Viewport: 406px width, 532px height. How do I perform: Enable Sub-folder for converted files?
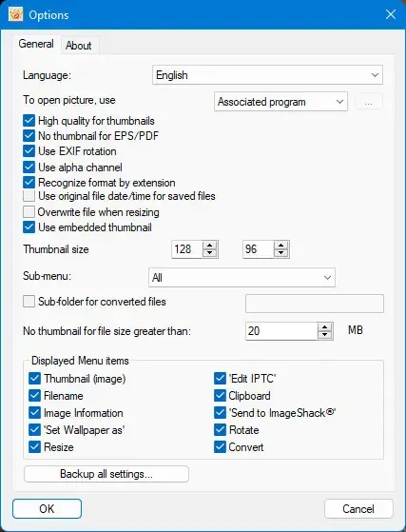[29, 302]
